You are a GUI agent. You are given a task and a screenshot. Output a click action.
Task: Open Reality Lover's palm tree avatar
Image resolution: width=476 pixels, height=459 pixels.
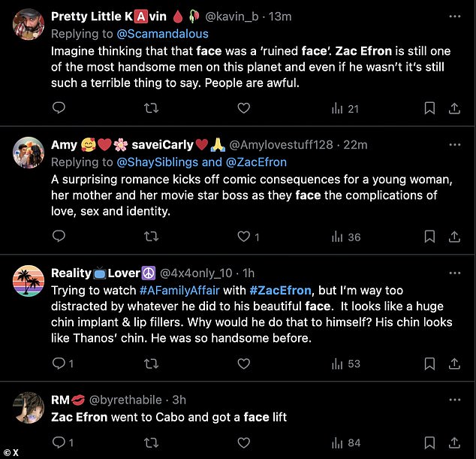coord(29,281)
